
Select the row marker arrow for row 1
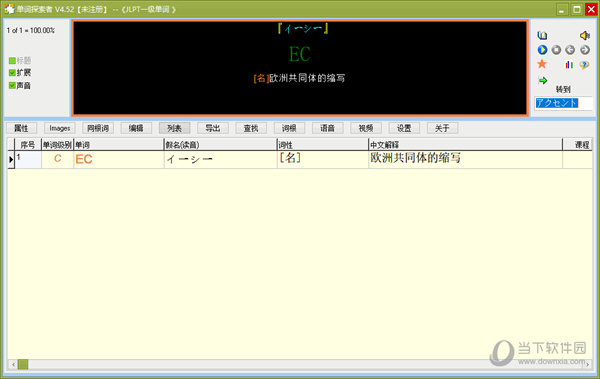(11, 159)
